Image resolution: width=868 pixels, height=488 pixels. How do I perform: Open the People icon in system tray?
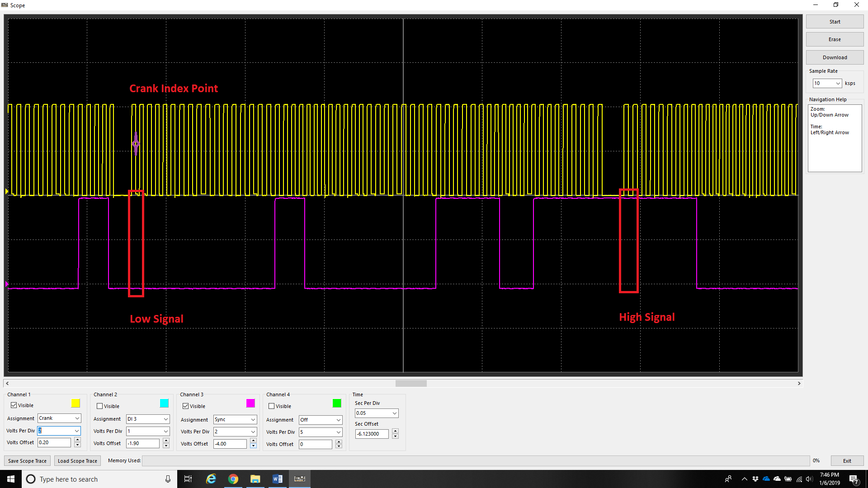point(728,479)
